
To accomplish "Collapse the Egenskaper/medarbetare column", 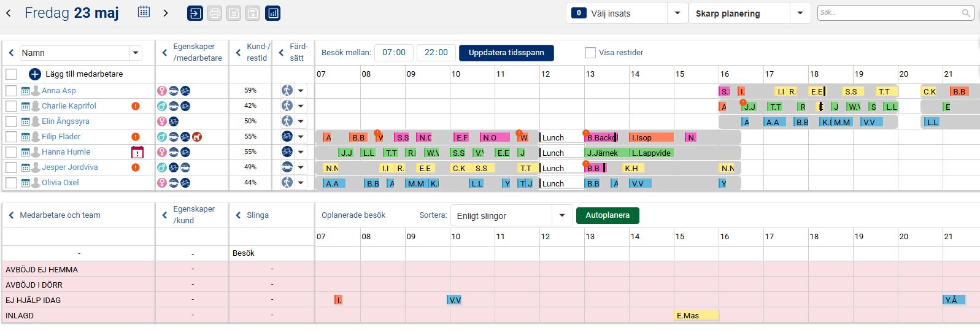I will pos(164,53).
